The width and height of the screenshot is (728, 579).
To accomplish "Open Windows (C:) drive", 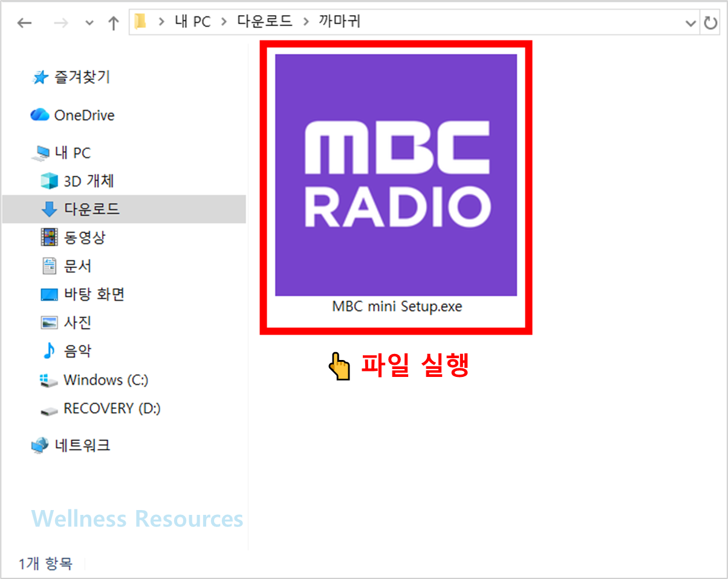I will 106,380.
